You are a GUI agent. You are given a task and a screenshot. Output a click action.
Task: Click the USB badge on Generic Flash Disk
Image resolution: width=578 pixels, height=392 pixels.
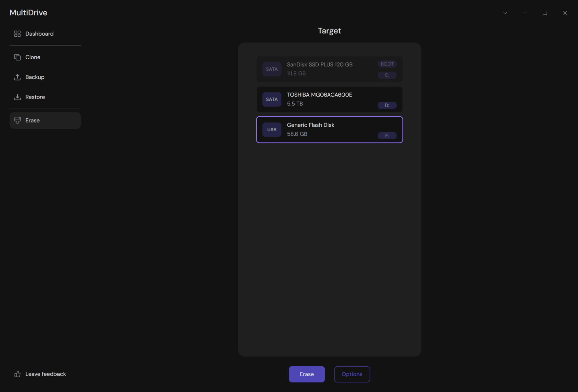point(272,130)
